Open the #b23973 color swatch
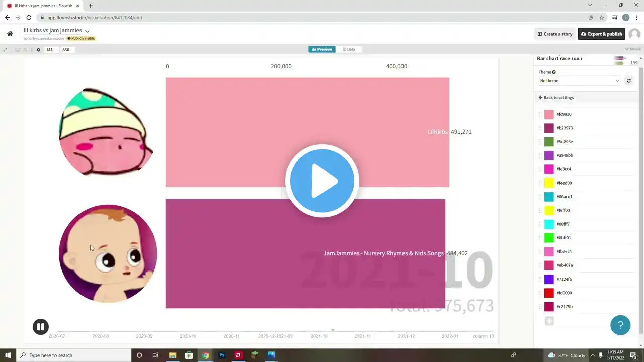This screenshot has height=362, width=644. pyautogui.click(x=549, y=128)
